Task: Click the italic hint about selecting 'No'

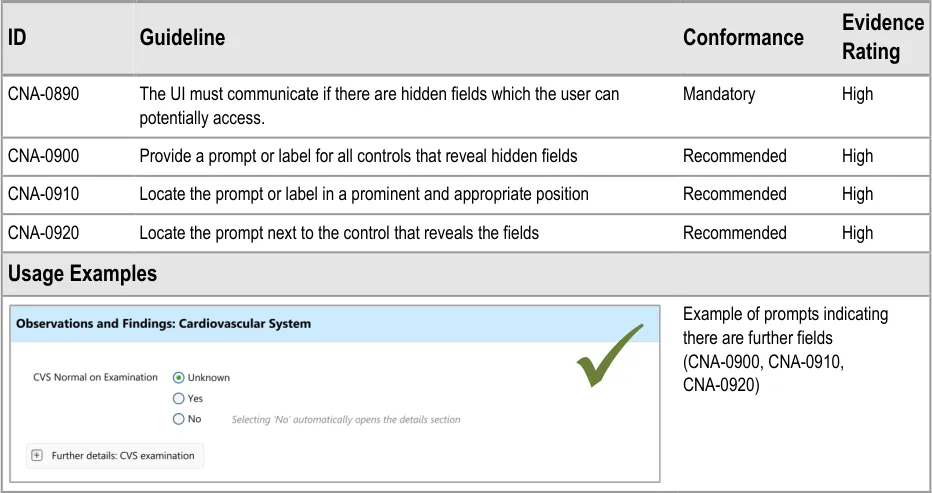Action: point(346,420)
